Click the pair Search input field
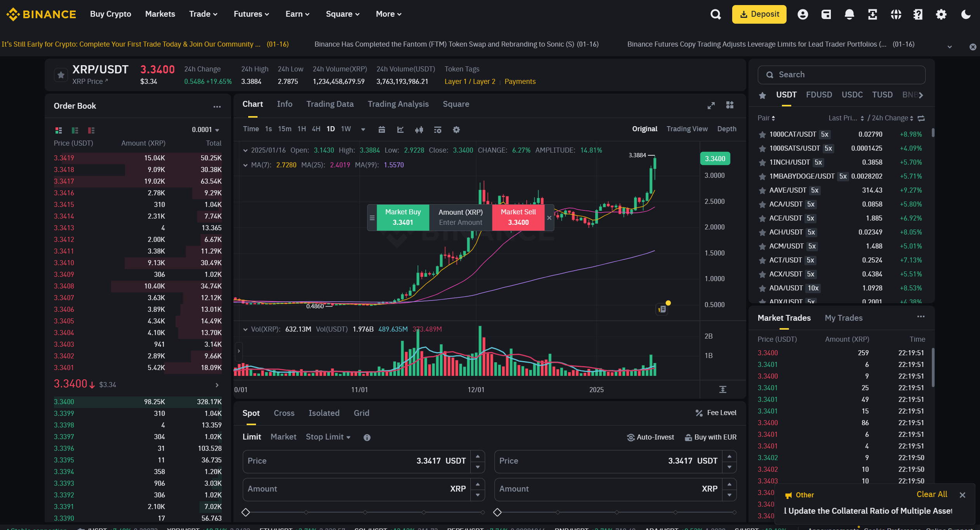This screenshot has width=980, height=530. [x=841, y=75]
